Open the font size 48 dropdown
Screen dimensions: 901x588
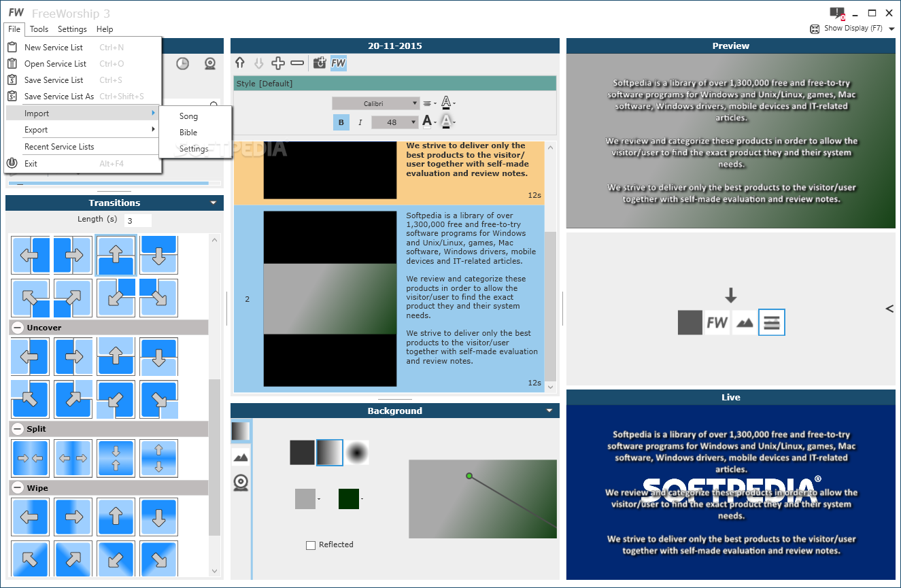coord(394,122)
